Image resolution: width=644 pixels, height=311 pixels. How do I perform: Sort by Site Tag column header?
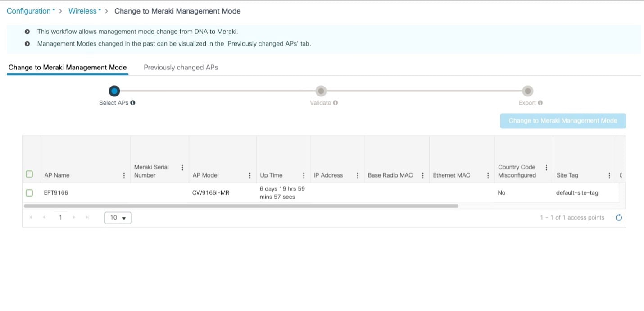567,175
